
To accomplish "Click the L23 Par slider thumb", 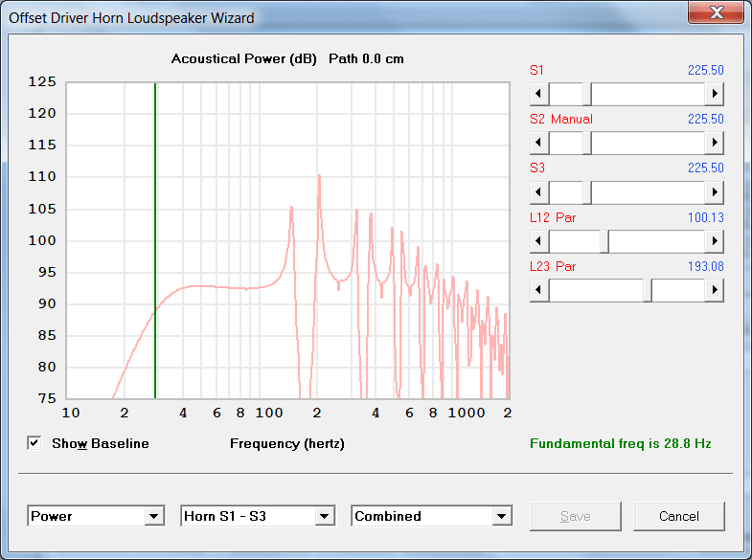I will pyautogui.click(x=648, y=290).
